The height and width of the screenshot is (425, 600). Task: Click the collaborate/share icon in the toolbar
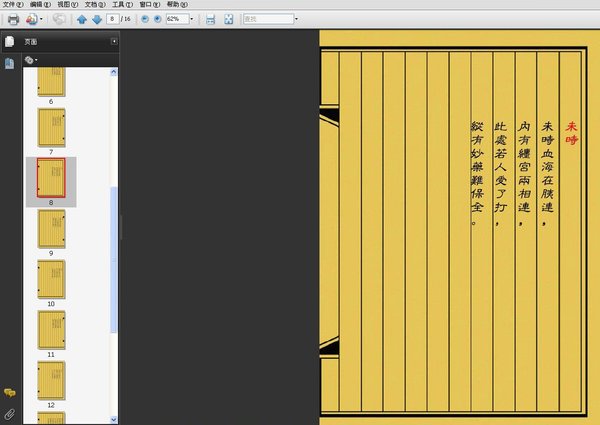pyautogui.click(x=32, y=19)
